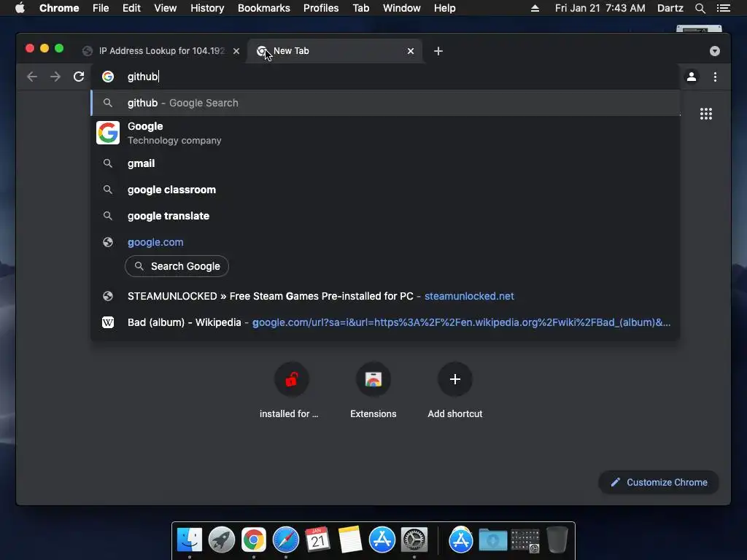Open STEAMUNLOCKED steamunlocked.net suggestion
Screen dimensions: 747x560
point(385,296)
